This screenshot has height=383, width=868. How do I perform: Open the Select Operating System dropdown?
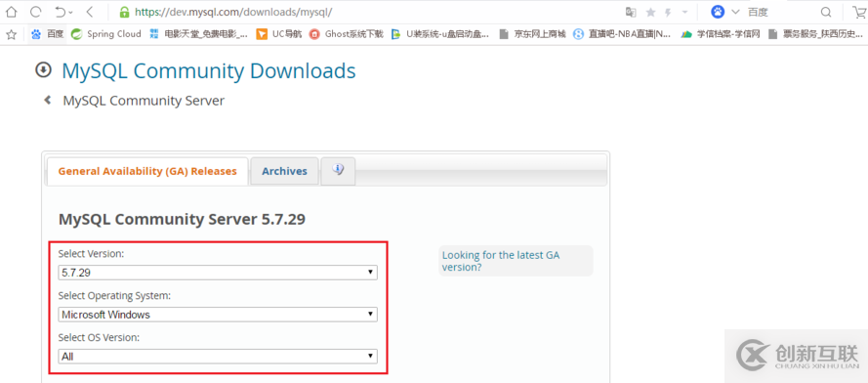click(218, 315)
